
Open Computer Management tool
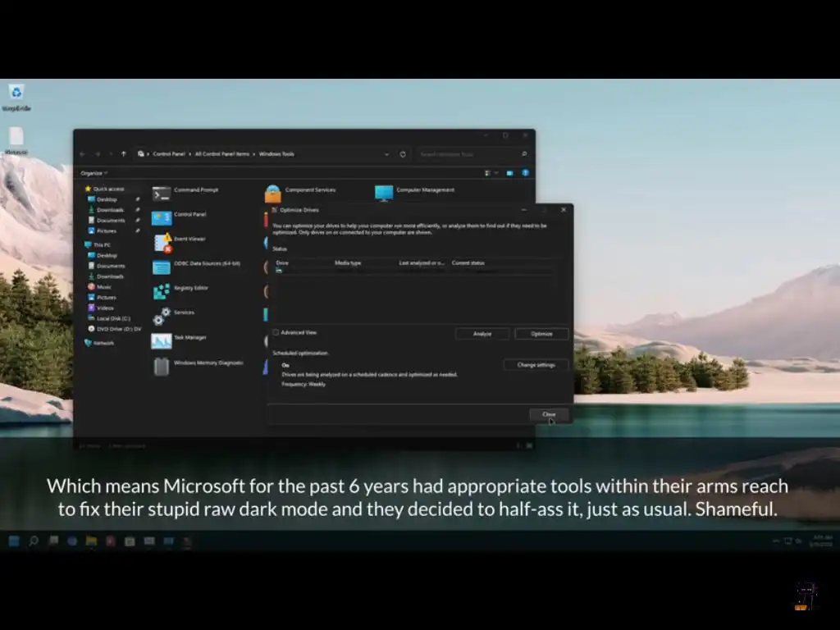414,192
